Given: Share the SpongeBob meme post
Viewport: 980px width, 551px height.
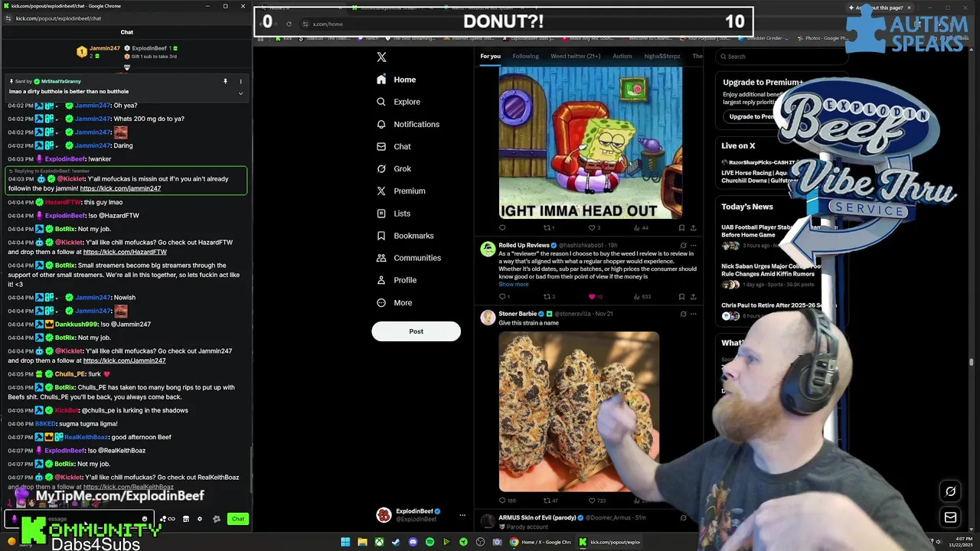Looking at the screenshot, I should pos(693,227).
